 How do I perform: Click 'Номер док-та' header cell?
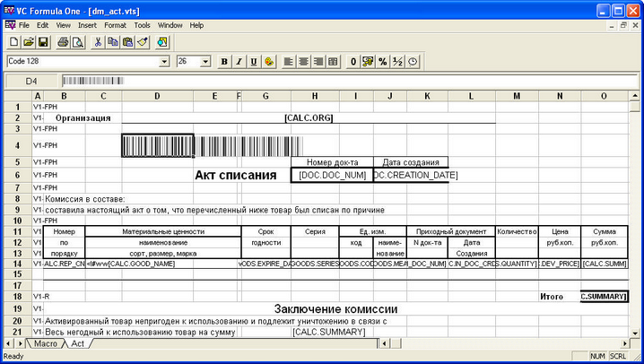[332, 162]
